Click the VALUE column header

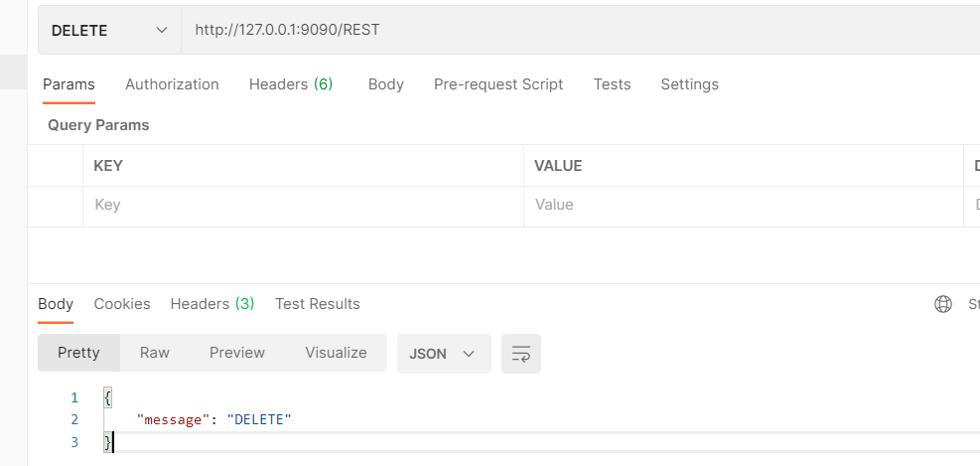(x=558, y=166)
